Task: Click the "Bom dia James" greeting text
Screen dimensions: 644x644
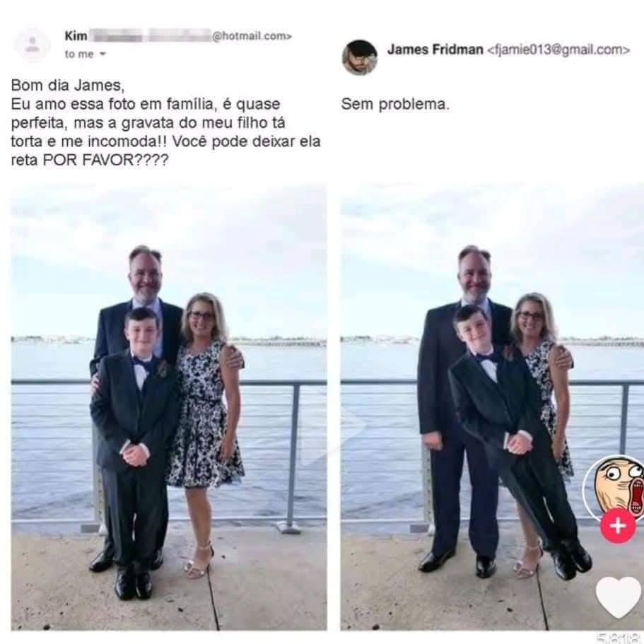Action: (67, 85)
